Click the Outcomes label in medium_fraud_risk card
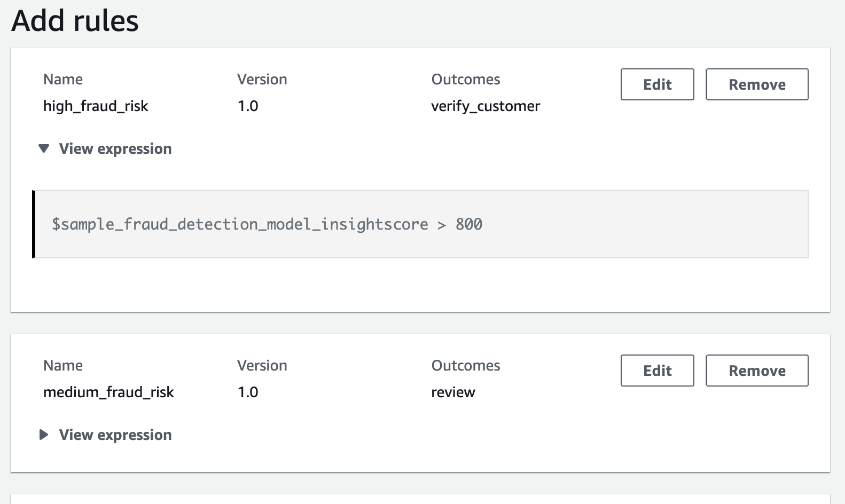Viewport: 845px width, 504px height. tap(465, 365)
